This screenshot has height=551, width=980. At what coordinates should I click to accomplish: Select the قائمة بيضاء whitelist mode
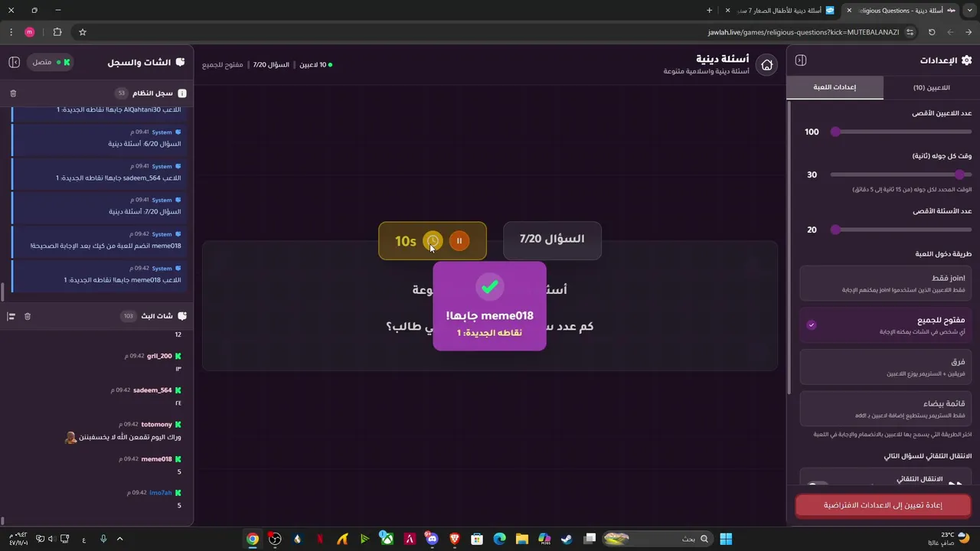pyautogui.click(x=886, y=409)
